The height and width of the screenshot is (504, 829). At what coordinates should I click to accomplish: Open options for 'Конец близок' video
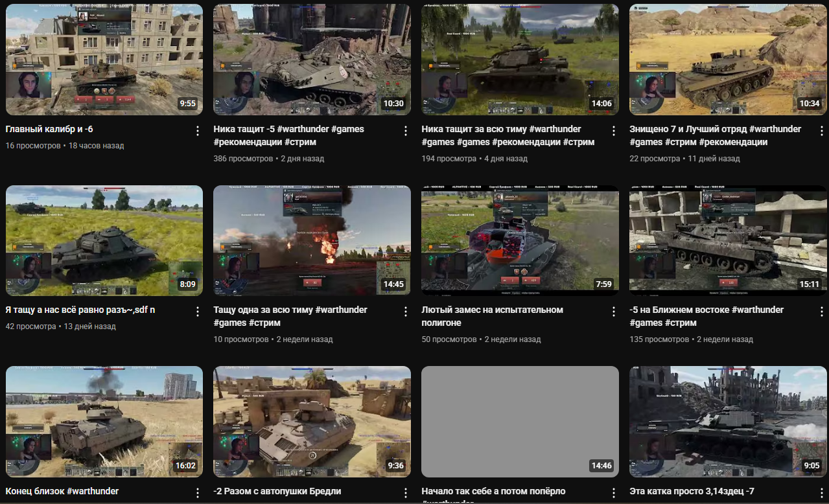pyautogui.click(x=198, y=493)
